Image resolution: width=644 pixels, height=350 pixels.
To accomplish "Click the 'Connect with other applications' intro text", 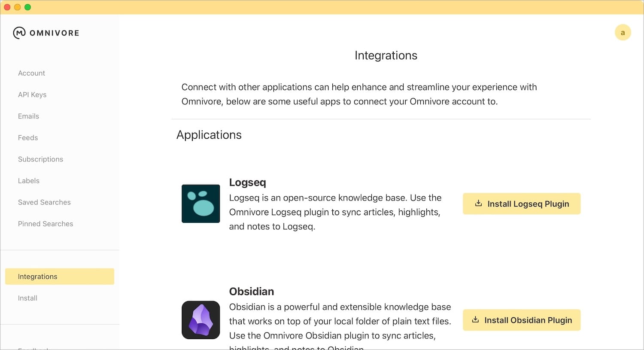I will 359,94.
